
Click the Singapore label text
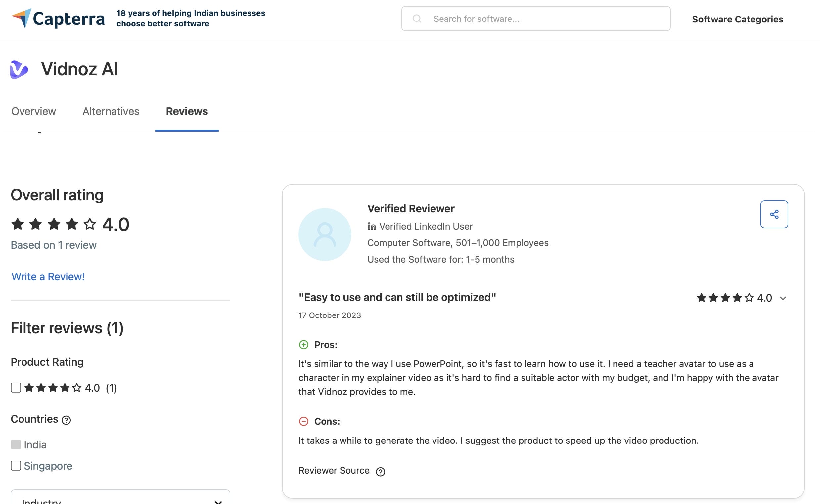click(48, 466)
